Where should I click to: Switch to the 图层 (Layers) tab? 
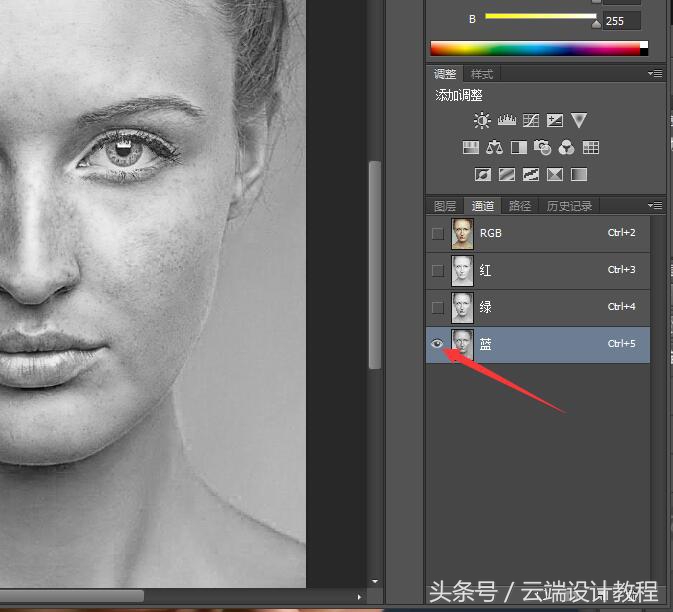click(445, 206)
